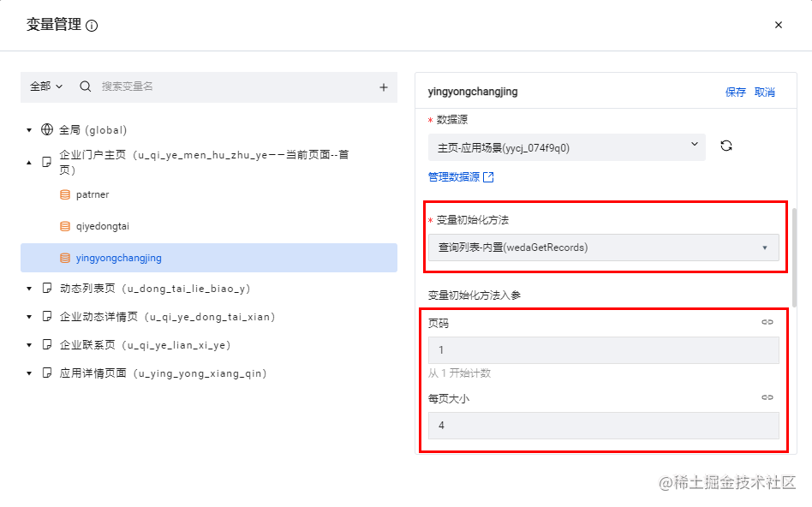This screenshot has width=812, height=507.
Task: Select 应用详情页面 (u_ying_yong_xiang_qin) row
Action: pyautogui.click(x=163, y=373)
